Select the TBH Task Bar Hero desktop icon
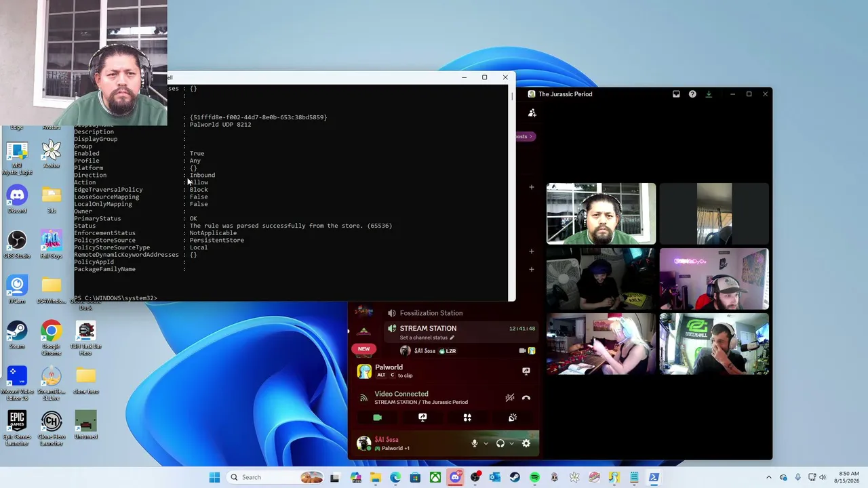This screenshot has width=868, height=488. (x=85, y=338)
